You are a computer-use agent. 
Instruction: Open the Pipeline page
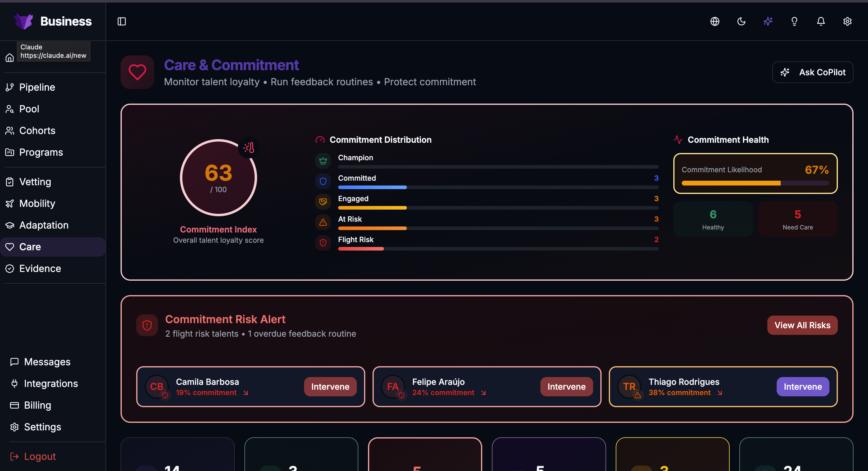37,87
